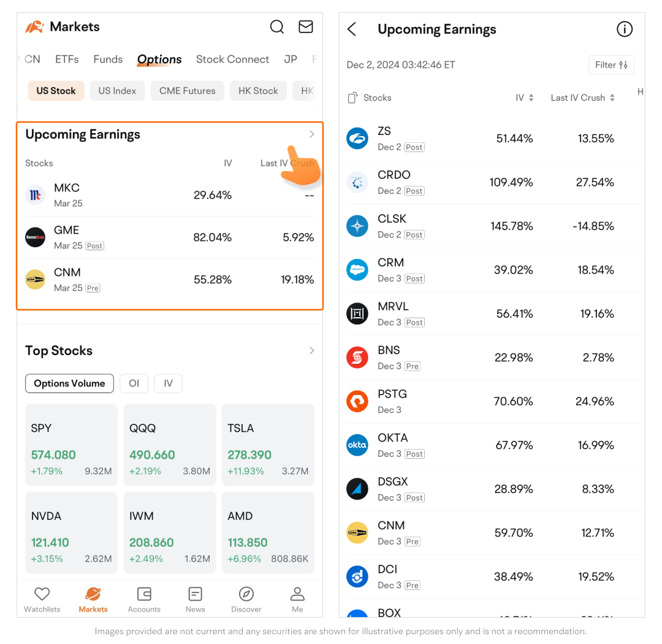Expand Top Stocks section chevron

(x=311, y=351)
